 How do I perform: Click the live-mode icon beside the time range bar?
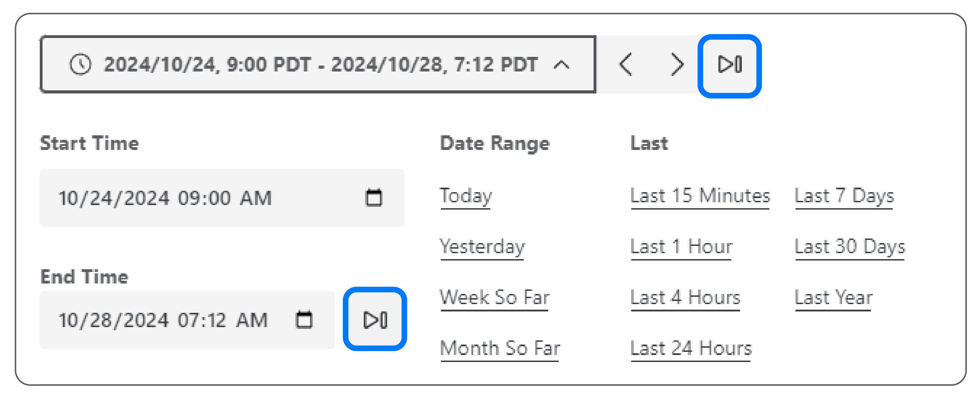[x=729, y=64]
